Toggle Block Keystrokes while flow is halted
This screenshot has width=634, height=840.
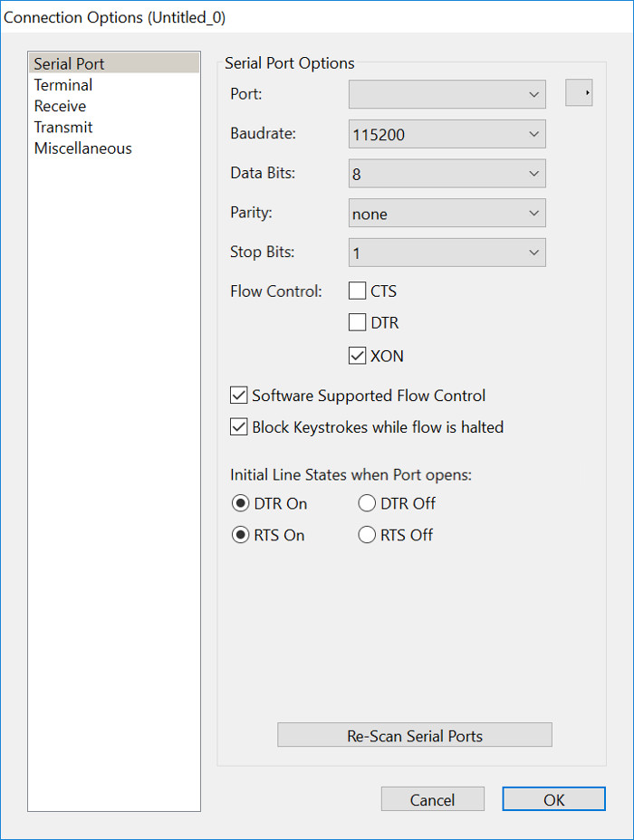[x=239, y=427]
